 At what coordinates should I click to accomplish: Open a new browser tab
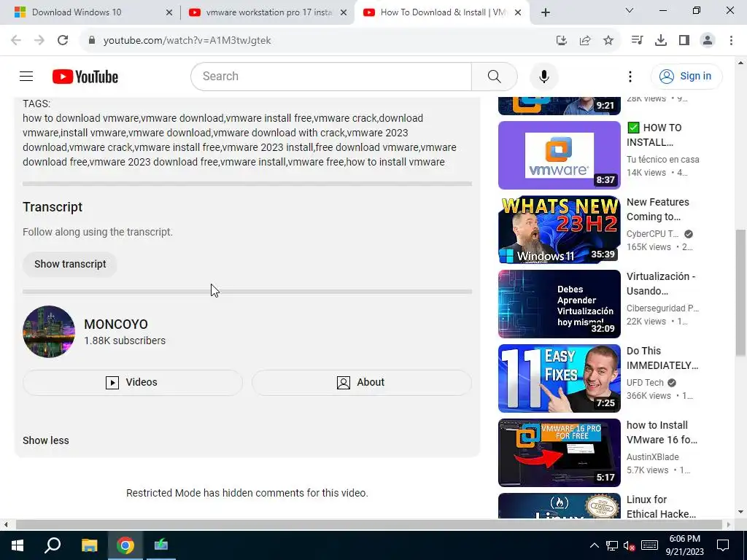(546, 13)
